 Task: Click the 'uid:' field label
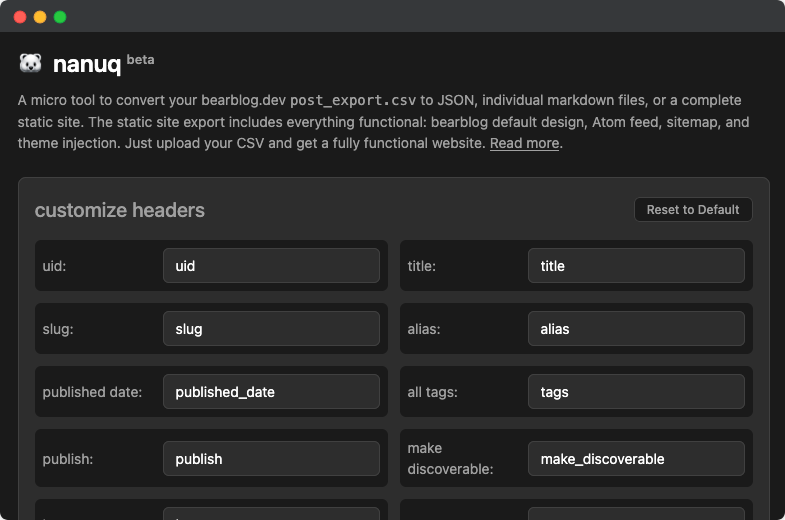pos(54,266)
